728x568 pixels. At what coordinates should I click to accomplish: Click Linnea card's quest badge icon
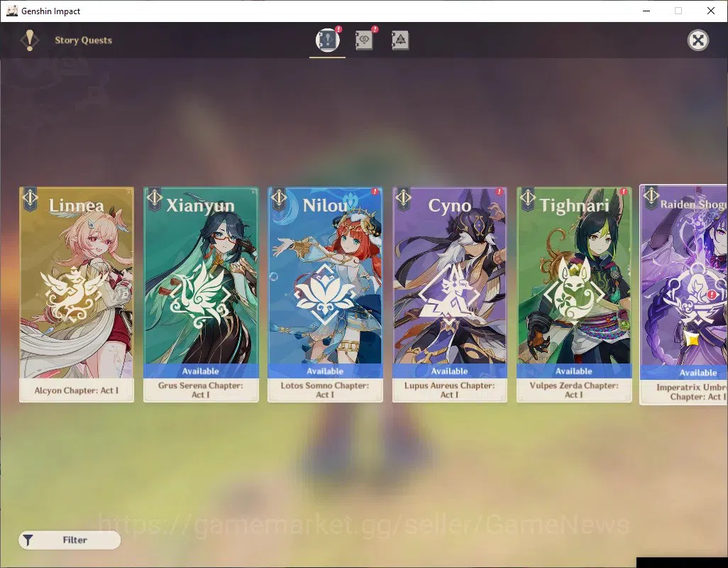pyautogui.click(x=31, y=199)
